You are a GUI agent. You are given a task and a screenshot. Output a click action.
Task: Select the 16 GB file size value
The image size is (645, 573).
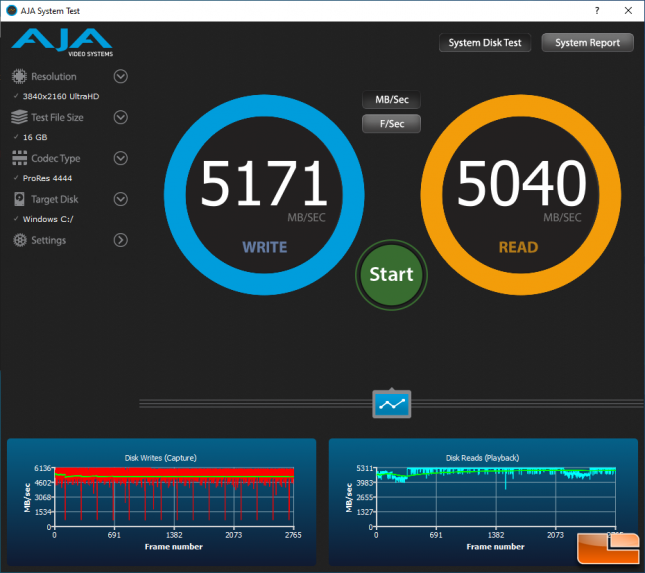[35, 137]
